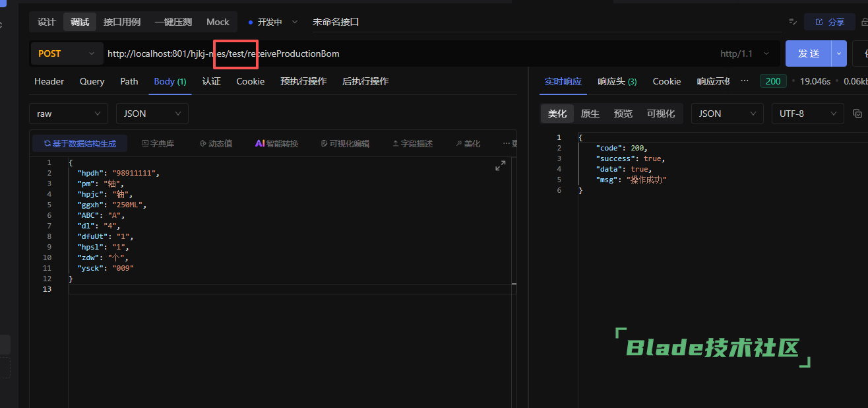Click the 分享 share button
Screen dimensions: 868x408
pyautogui.click(x=830, y=22)
